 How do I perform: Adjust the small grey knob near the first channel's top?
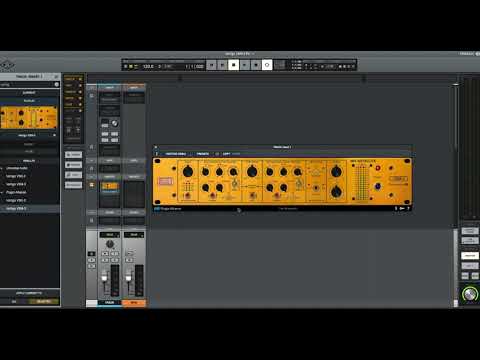[x=114, y=124]
